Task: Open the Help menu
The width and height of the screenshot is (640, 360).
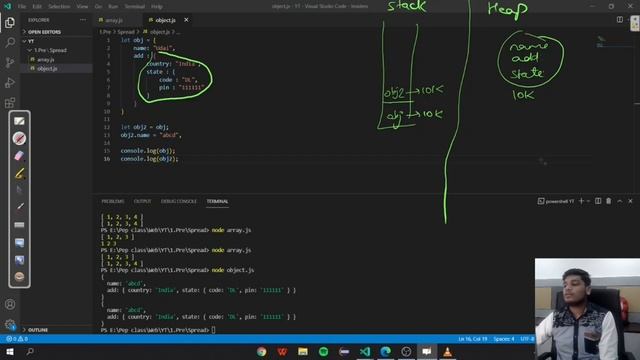Action: point(157,7)
